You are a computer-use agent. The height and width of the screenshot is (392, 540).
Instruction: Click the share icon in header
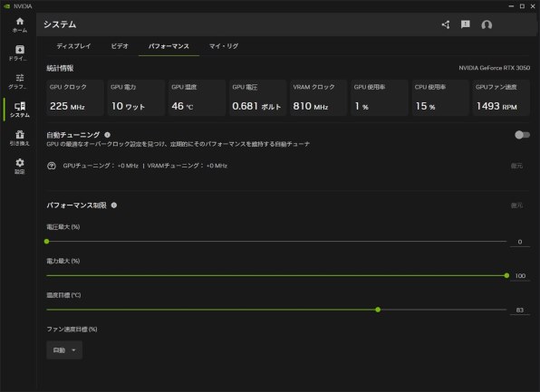(x=446, y=24)
